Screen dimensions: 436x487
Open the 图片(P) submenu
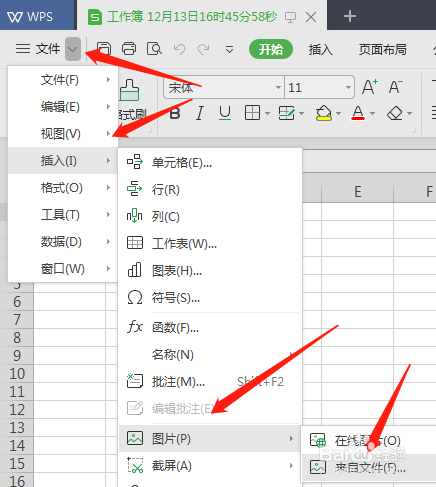[210, 439]
